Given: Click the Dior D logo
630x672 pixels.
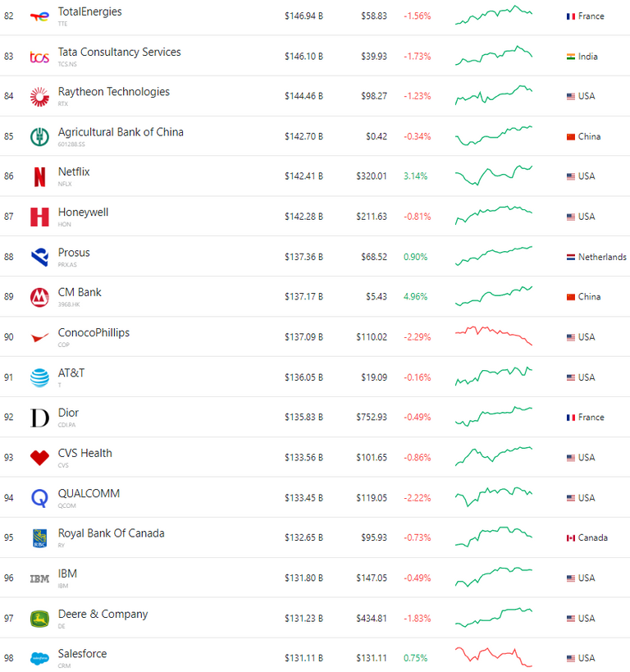Looking at the screenshot, I should click(39, 418).
